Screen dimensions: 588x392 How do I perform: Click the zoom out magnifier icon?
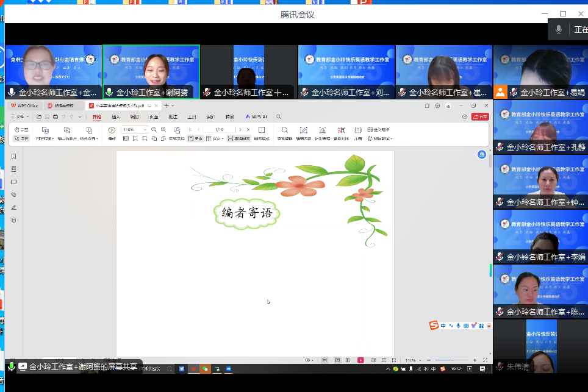154,130
